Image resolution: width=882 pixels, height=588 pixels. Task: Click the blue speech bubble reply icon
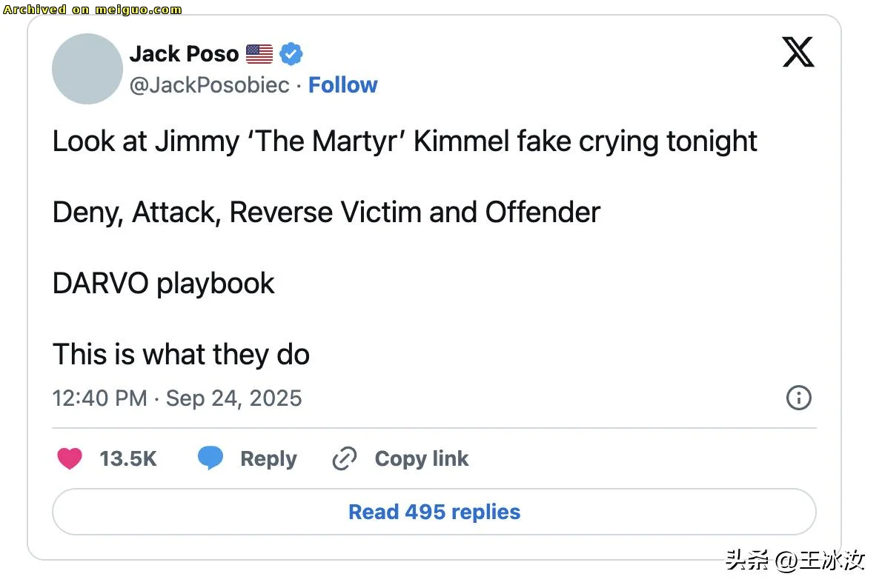point(210,458)
